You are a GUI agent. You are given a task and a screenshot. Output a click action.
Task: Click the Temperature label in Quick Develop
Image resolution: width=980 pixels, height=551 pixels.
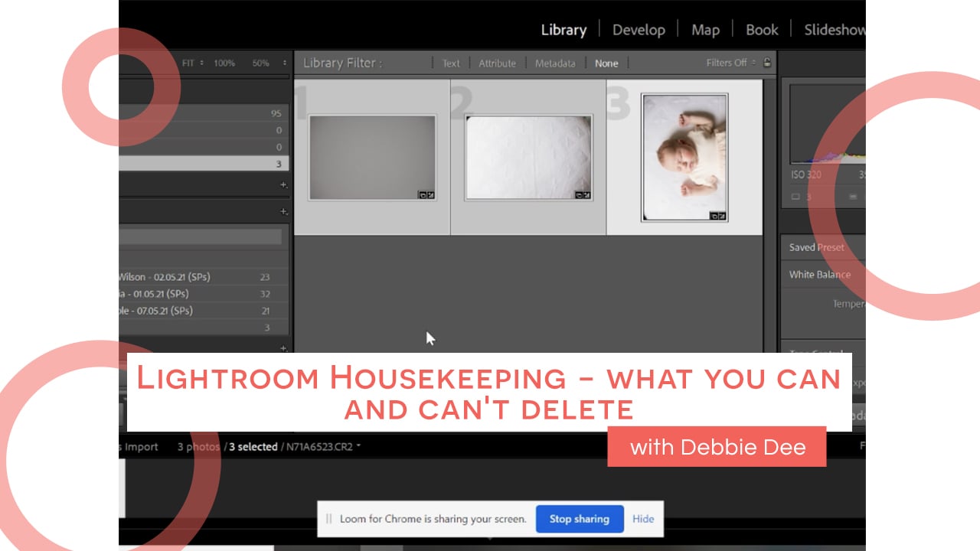(849, 304)
